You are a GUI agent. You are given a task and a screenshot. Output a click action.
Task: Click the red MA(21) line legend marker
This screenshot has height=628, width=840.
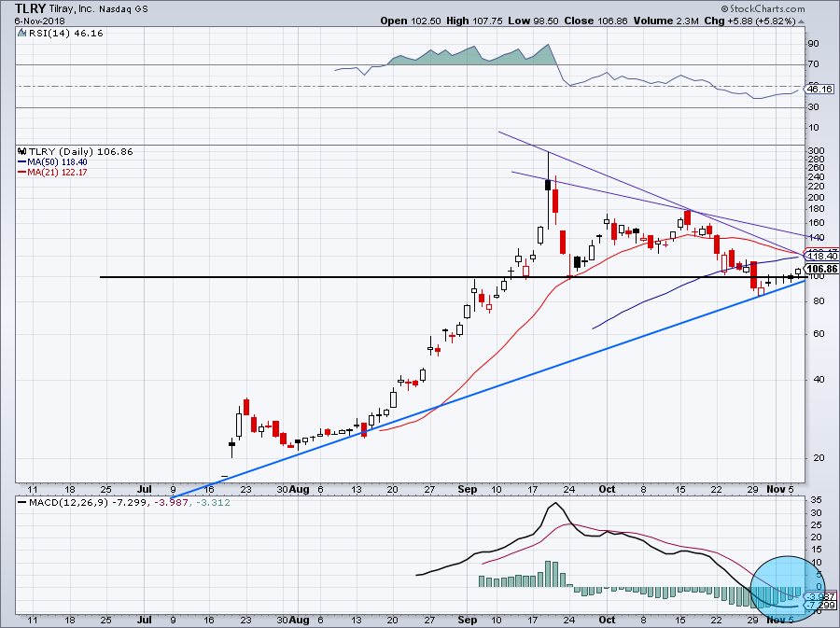point(21,172)
